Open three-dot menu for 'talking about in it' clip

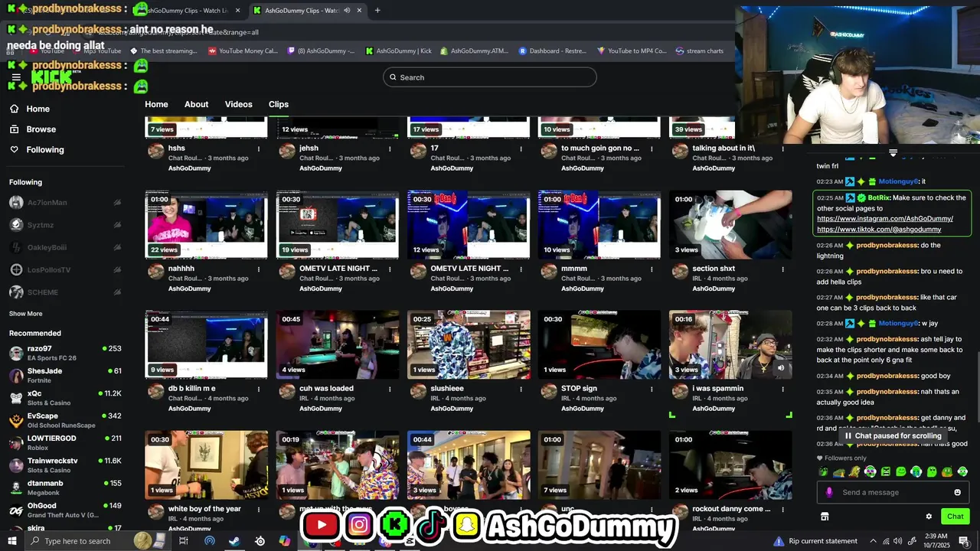coord(782,149)
